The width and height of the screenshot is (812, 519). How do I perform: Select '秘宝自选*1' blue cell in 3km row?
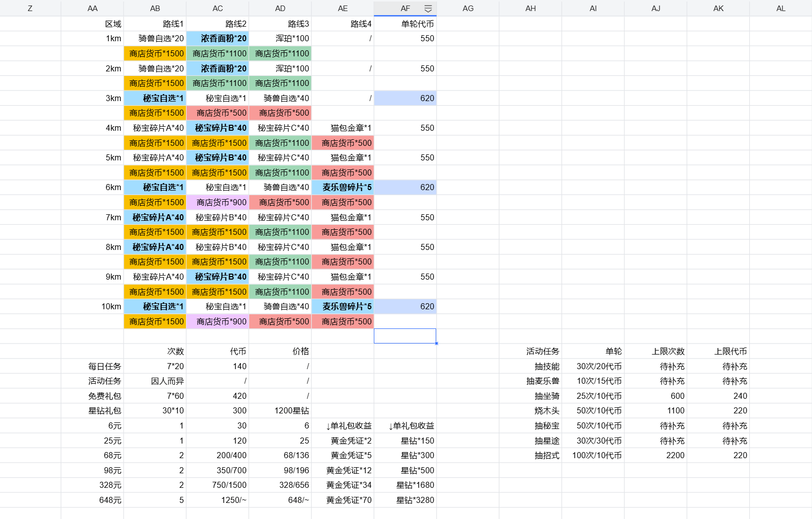[155, 98]
